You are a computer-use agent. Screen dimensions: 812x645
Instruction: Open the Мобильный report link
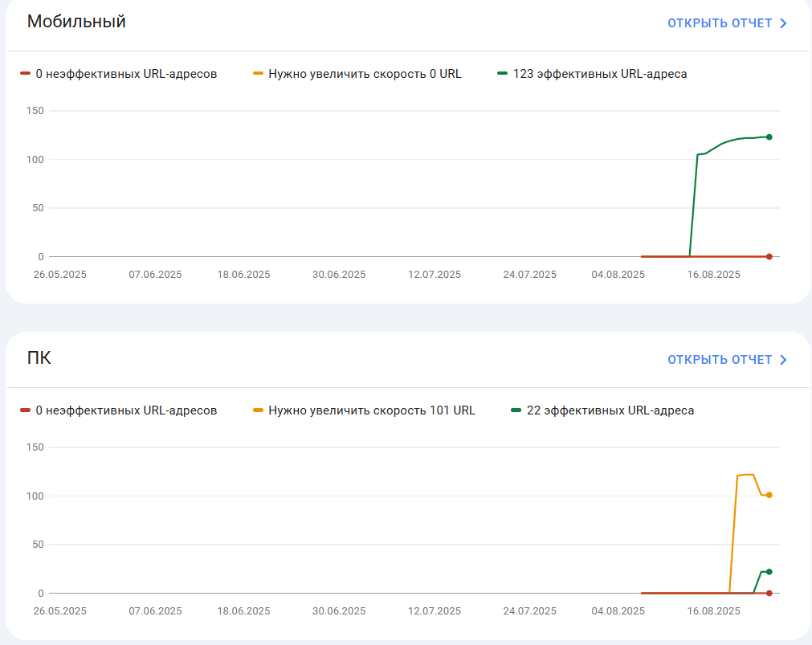727,23
